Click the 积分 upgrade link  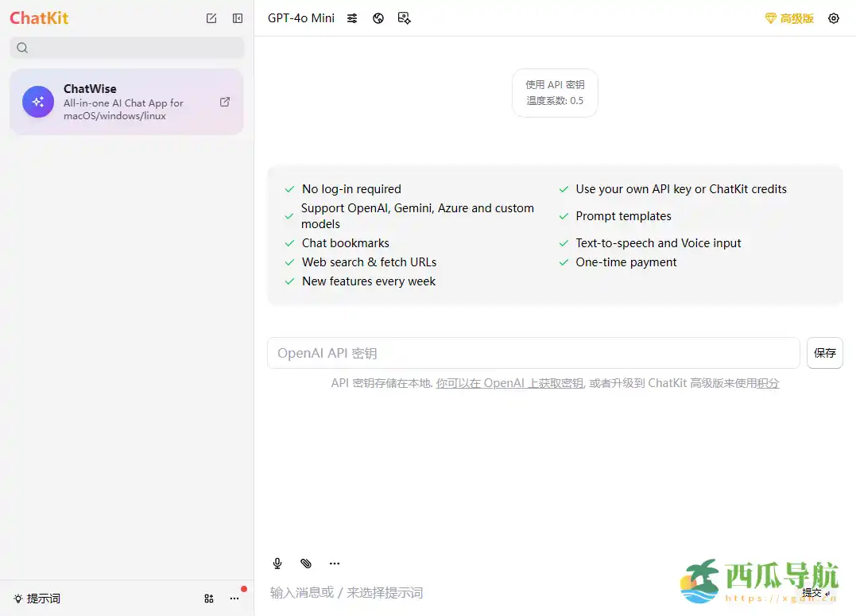768,383
